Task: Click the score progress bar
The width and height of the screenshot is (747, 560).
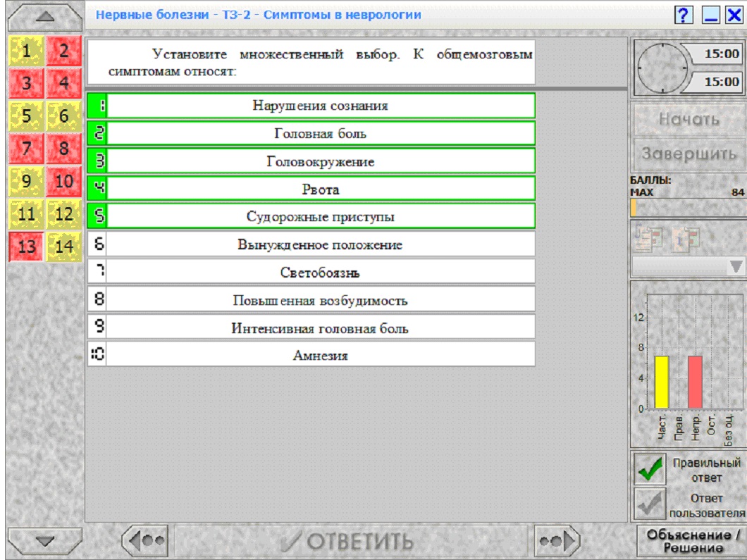Action: 688,208
